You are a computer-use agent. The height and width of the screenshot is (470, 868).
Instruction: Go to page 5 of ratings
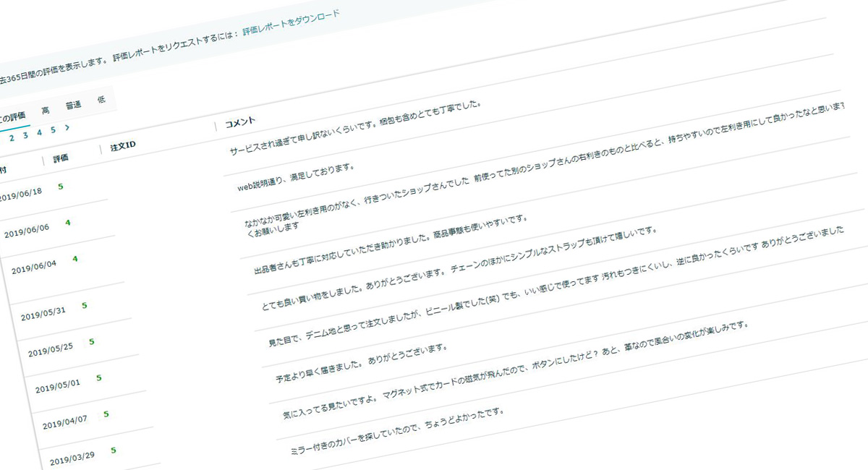pos(53,130)
